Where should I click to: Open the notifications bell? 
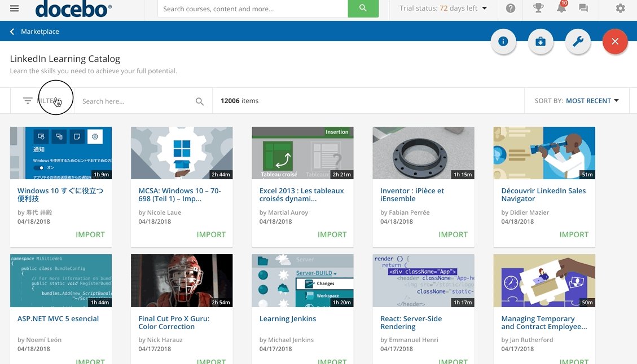tap(561, 8)
